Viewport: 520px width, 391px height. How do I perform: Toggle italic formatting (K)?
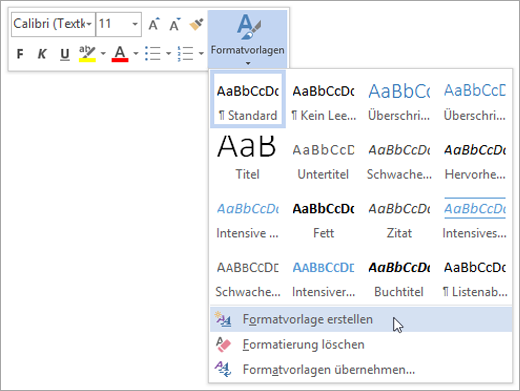[42, 54]
